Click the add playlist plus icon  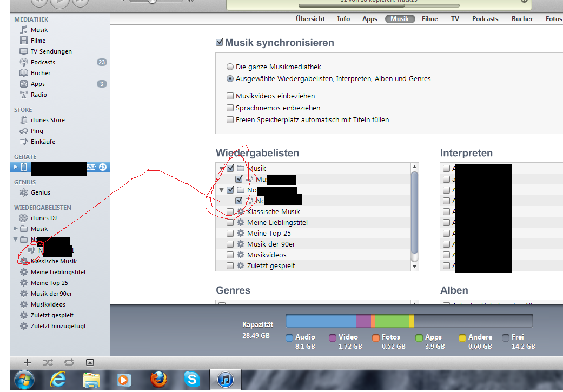click(28, 362)
